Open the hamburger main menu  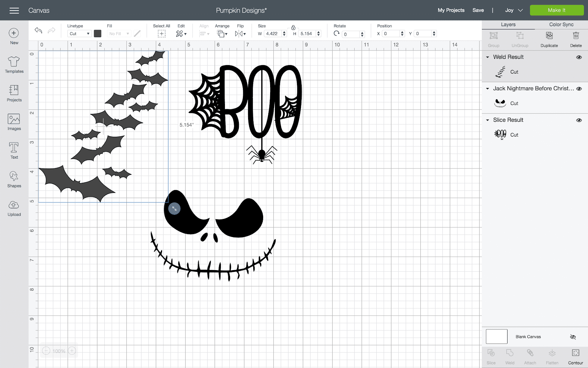(x=14, y=10)
